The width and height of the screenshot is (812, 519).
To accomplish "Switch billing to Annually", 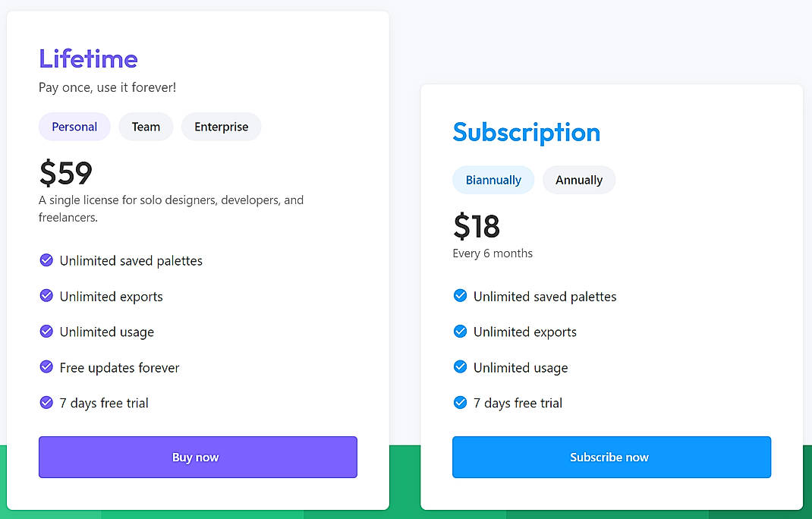I will 579,180.
